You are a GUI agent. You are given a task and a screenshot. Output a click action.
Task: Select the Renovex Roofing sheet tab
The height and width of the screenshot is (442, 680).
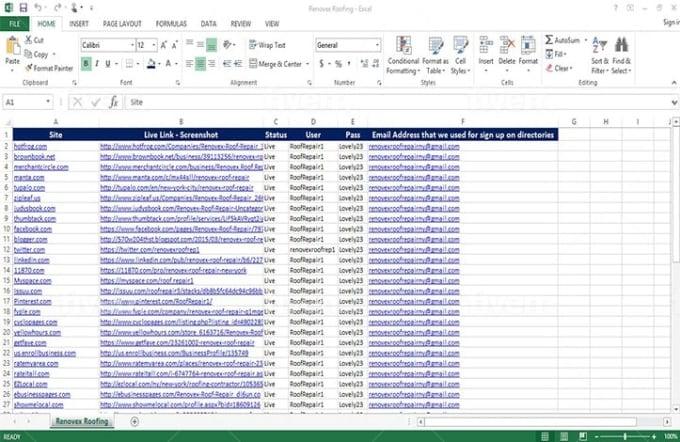pyautogui.click(x=82, y=421)
